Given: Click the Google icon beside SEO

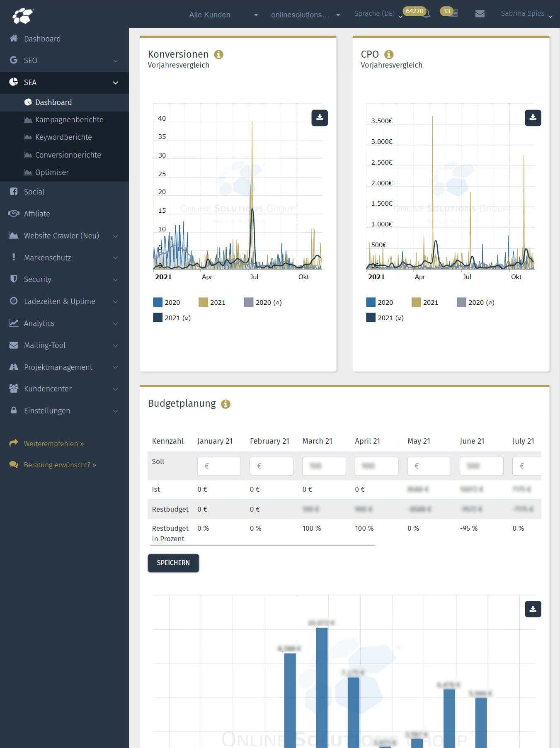Looking at the screenshot, I should (14, 60).
